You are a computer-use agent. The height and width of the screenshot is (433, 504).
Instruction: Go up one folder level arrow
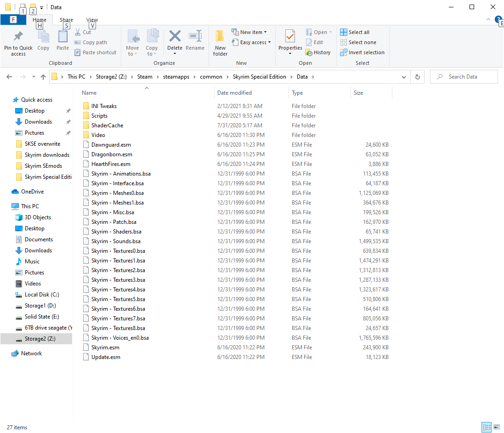[43, 77]
